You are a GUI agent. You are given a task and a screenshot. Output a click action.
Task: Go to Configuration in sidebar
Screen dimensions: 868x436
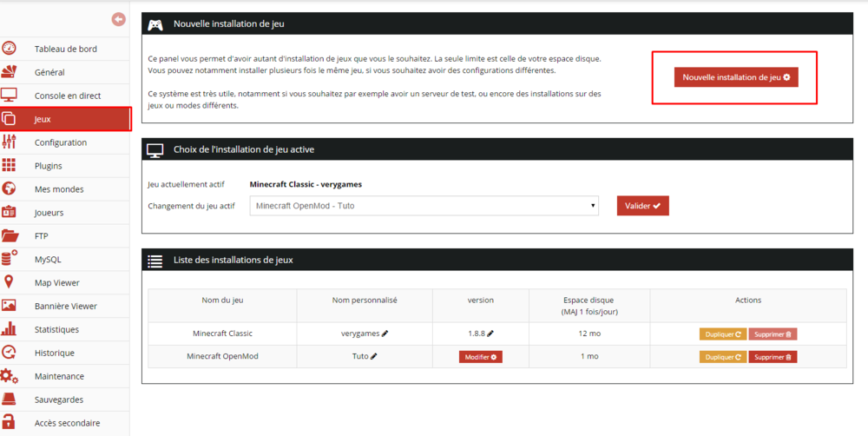click(60, 142)
